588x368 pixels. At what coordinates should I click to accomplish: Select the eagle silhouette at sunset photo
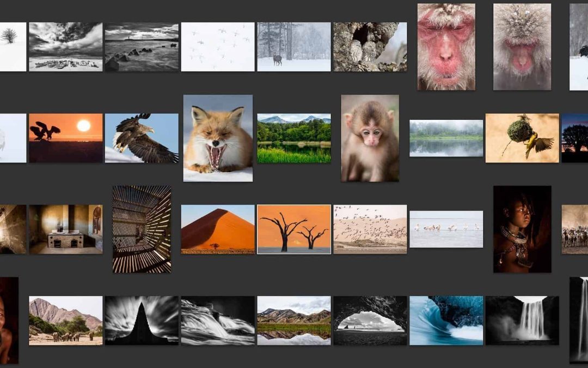65,137
